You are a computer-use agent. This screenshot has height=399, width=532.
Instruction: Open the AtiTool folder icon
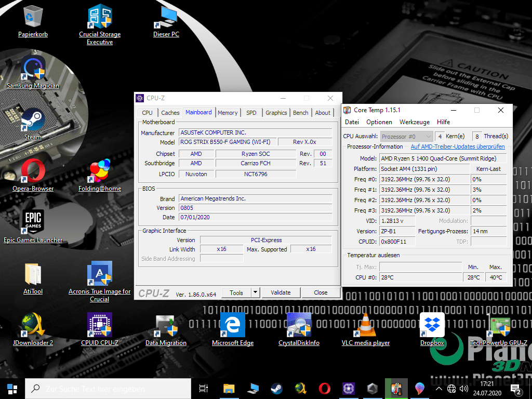pyautogui.click(x=33, y=278)
